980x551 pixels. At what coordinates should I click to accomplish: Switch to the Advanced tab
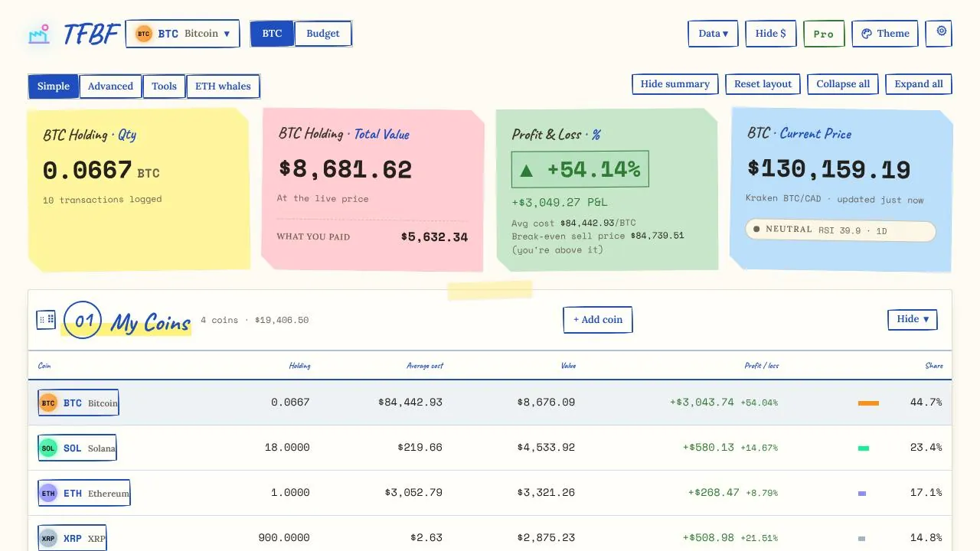(x=110, y=86)
